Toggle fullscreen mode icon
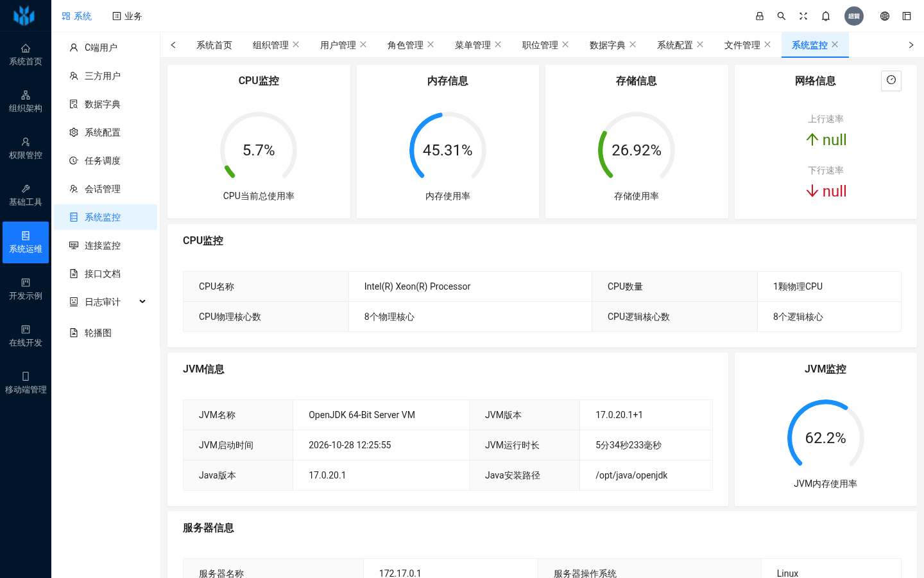The height and width of the screenshot is (578, 924). (803, 16)
